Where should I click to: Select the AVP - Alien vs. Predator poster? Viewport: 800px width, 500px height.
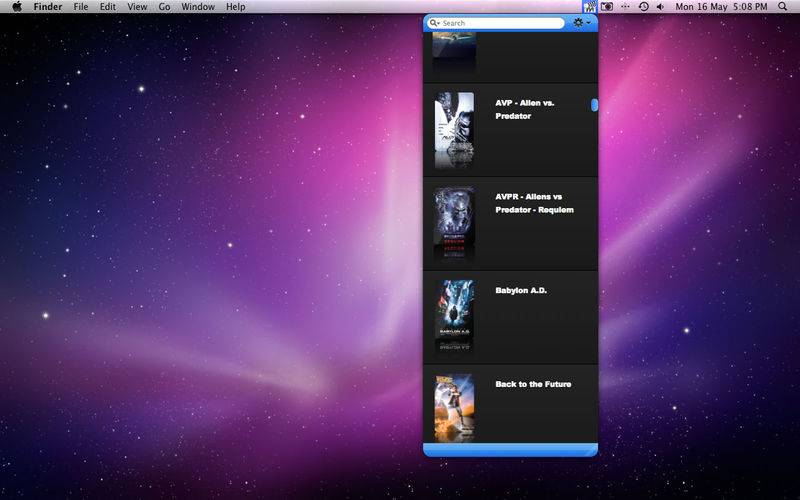tap(454, 122)
